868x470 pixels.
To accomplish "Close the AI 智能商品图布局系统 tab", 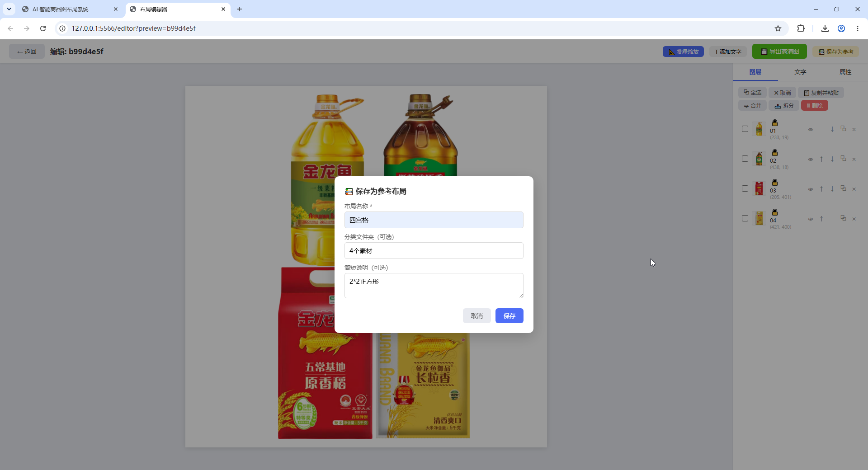I will tap(116, 9).
